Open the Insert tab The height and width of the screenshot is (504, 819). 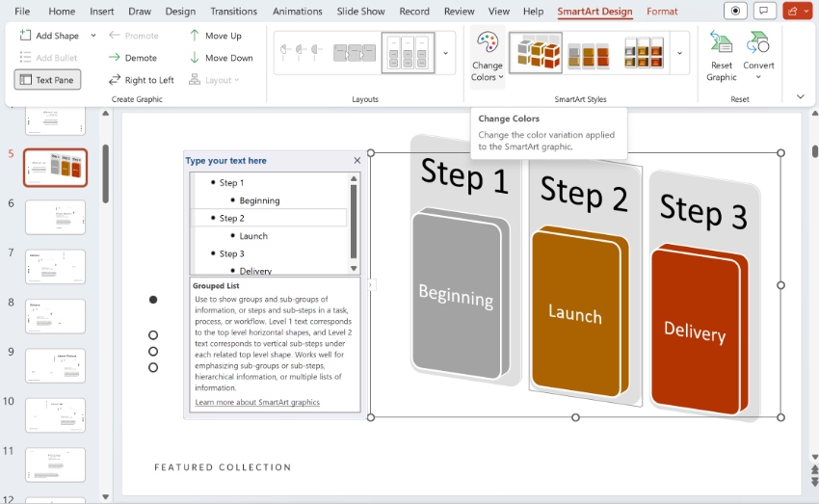pos(101,11)
